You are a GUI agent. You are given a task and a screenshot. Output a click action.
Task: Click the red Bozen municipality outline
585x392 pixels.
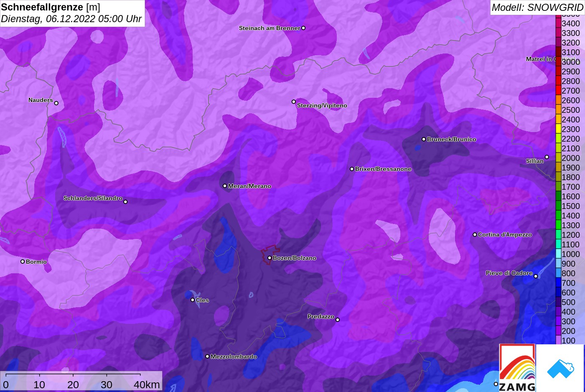pos(270,255)
